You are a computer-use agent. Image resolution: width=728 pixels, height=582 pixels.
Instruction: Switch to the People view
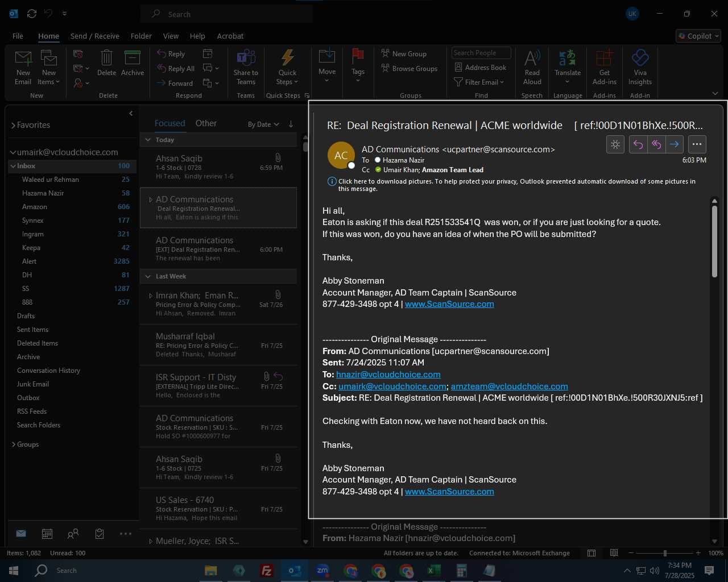[73, 534]
